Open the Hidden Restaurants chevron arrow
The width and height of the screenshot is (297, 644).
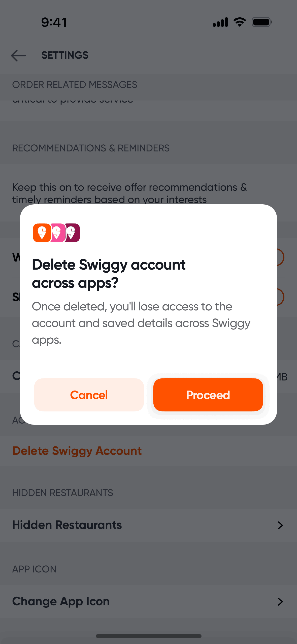(x=280, y=525)
